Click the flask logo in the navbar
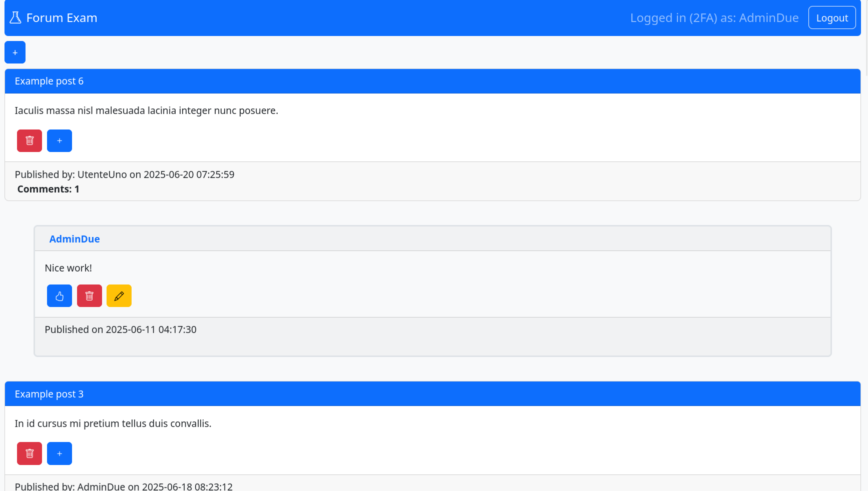 click(16, 17)
